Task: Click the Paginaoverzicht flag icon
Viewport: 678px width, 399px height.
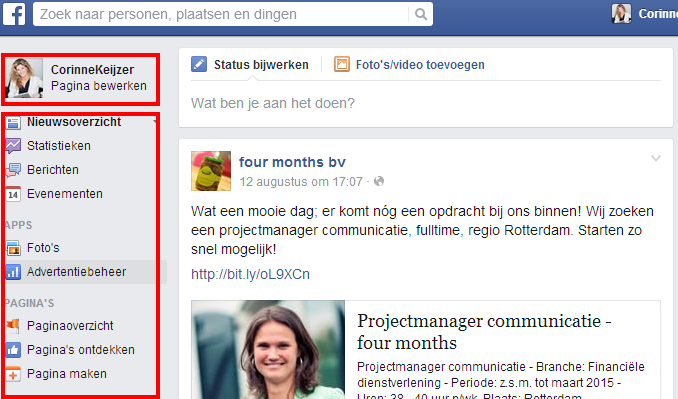Action: (x=13, y=326)
